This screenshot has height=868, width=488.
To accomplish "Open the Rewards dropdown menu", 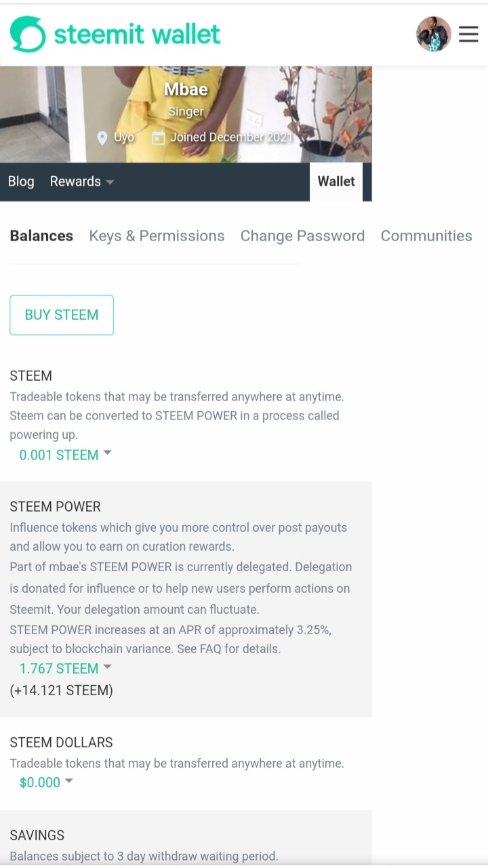I will [x=81, y=182].
